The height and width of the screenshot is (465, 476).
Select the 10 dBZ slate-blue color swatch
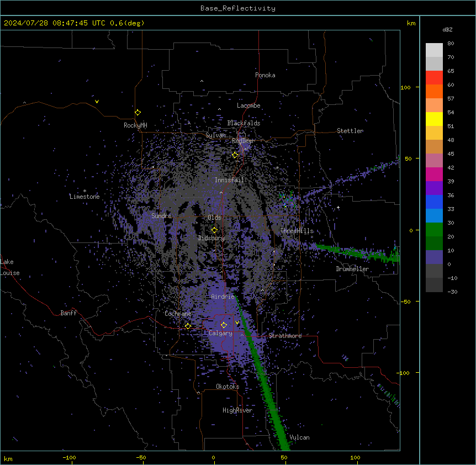(434, 257)
